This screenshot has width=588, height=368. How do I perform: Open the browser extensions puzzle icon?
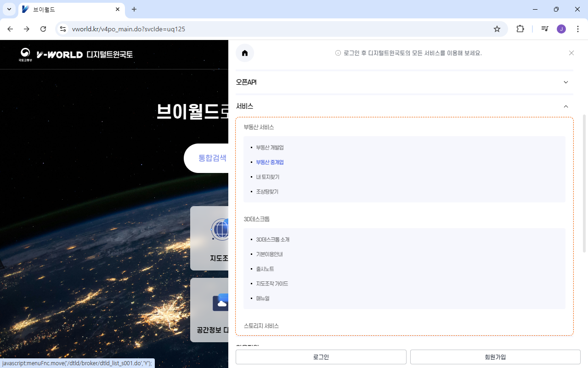520,29
